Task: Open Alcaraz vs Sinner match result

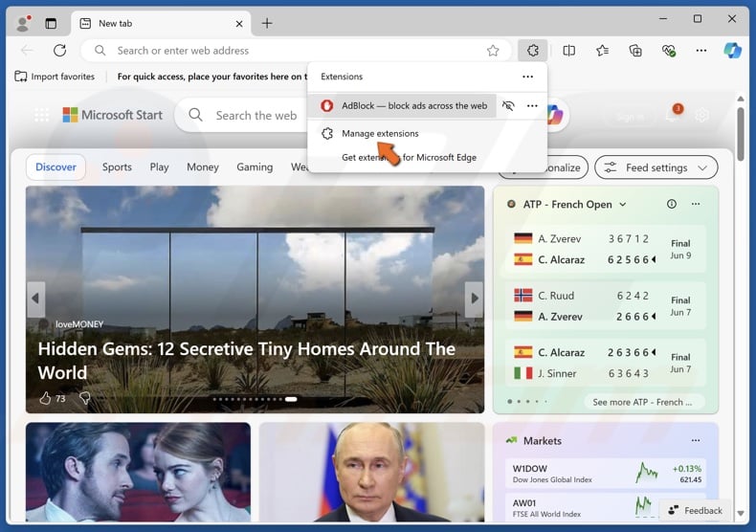Action: click(606, 363)
